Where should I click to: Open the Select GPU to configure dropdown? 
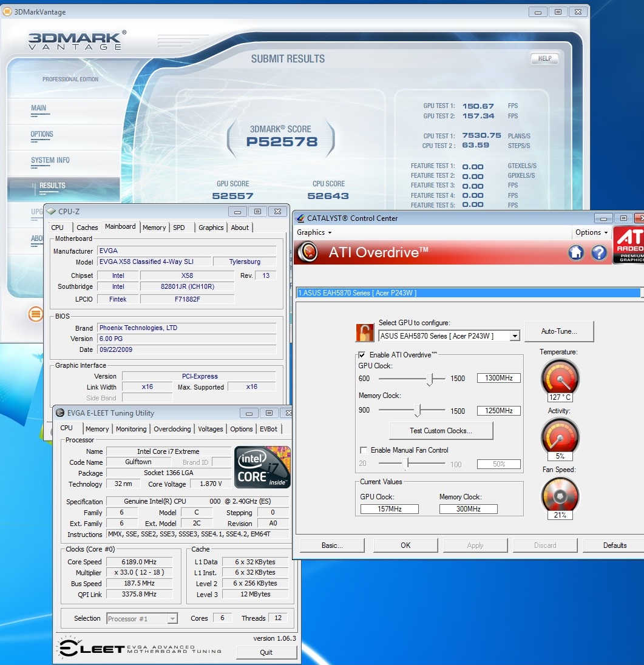coord(515,336)
